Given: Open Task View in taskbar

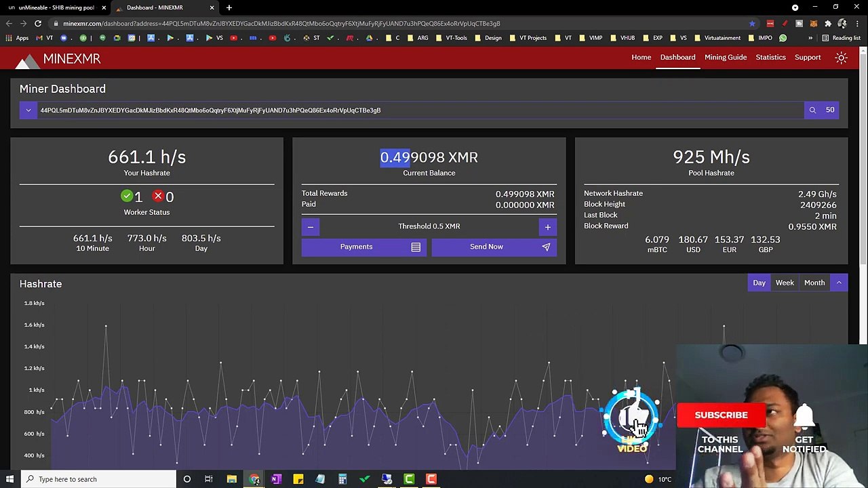Looking at the screenshot, I should [x=209, y=479].
